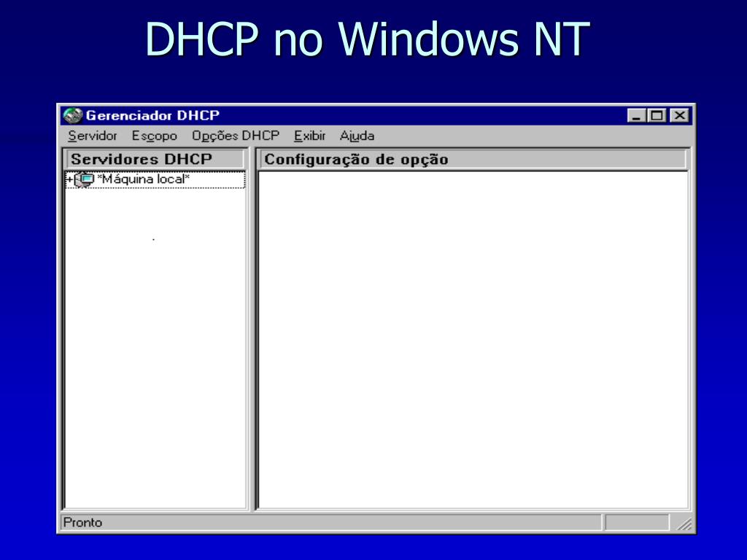
Task: Click the window resize grip corner
Action: tap(684, 524)
